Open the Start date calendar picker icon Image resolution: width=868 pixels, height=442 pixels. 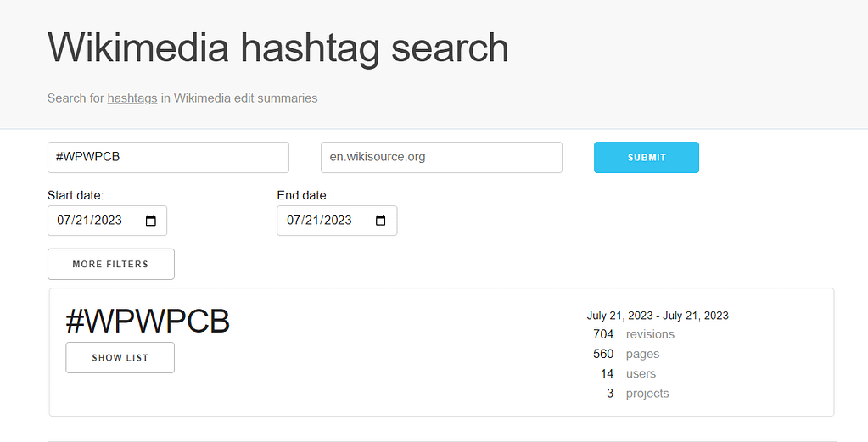[x=151, y=221]
